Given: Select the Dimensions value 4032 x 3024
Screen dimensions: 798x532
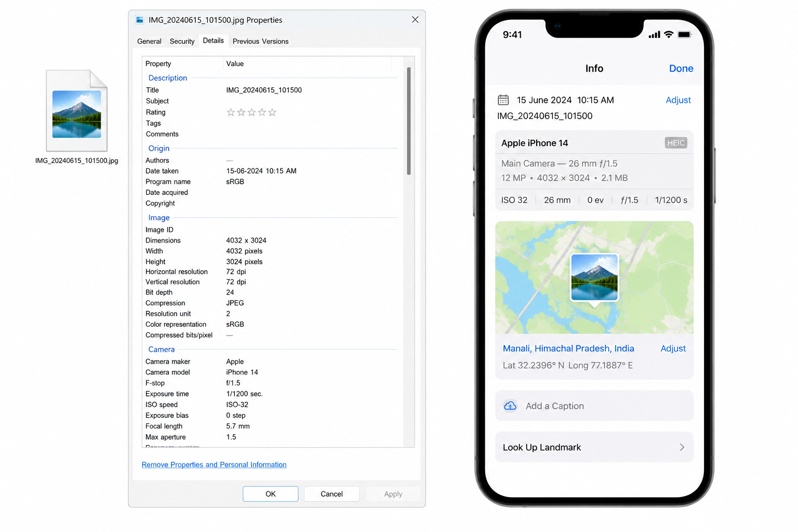Looking at the screenshot, I should coord(246,241).
